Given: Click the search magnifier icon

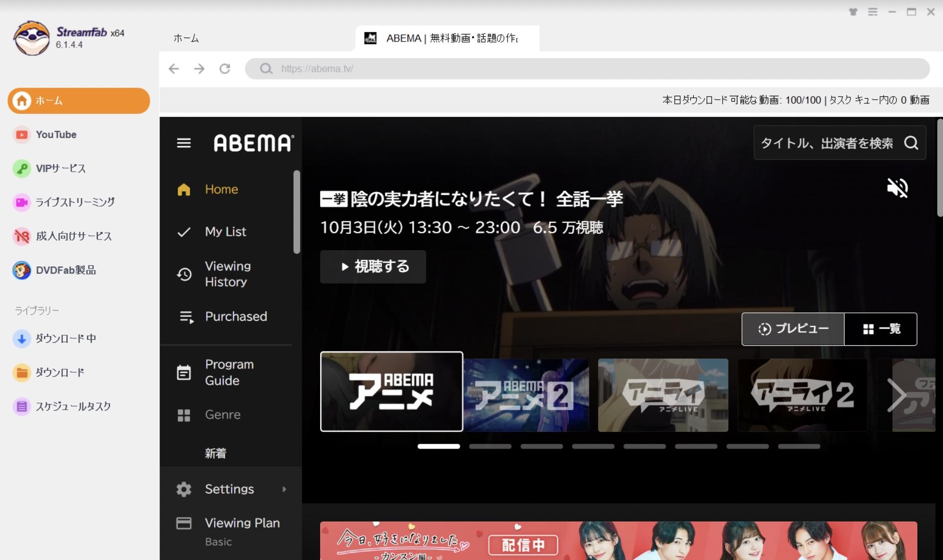Looking at the screenshot, I should pyautogui.click(x=911, y=143).
